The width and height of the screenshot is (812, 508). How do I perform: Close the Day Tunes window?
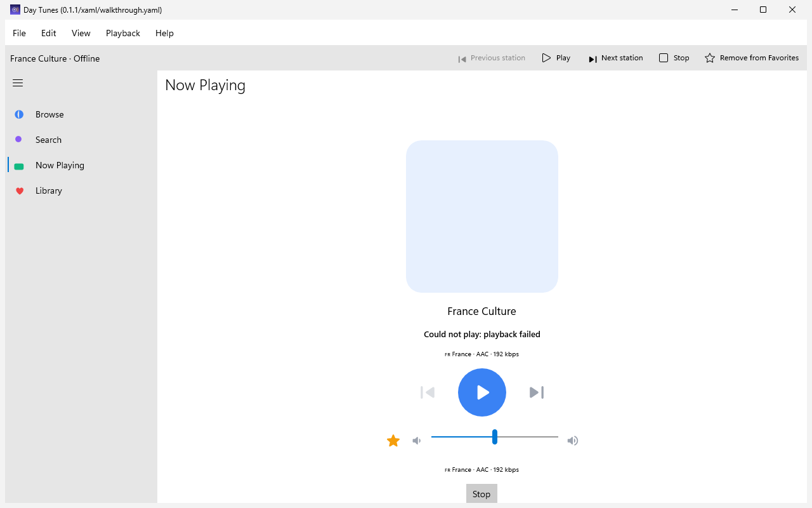click(792, 10)
